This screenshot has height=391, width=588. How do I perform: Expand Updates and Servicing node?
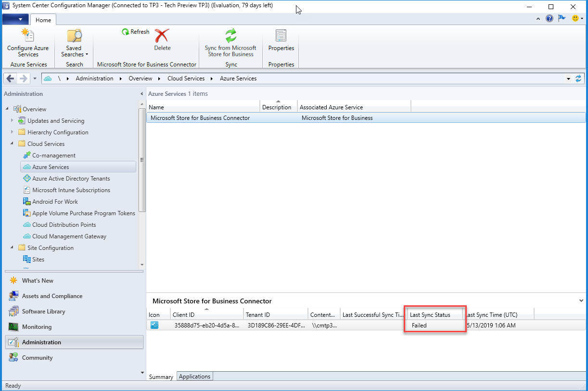[12, 120]
